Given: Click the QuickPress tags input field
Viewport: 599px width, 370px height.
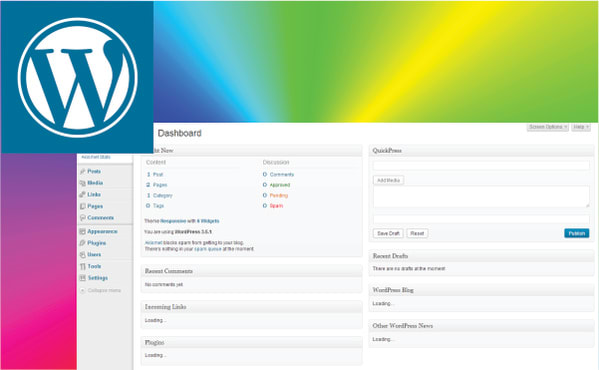Looking at the screenshot, I should click(x=481, y=219).
